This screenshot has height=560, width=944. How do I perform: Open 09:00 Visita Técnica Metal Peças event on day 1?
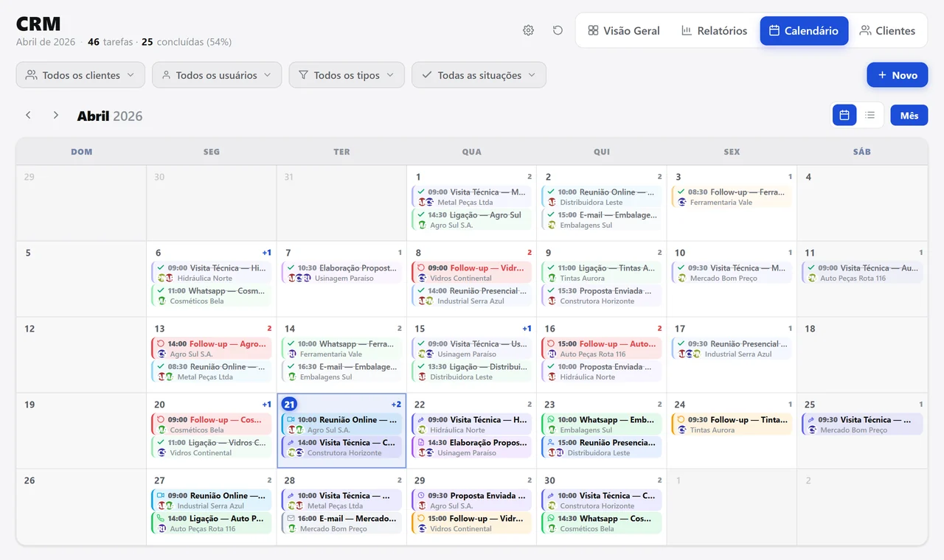[471, 197]
